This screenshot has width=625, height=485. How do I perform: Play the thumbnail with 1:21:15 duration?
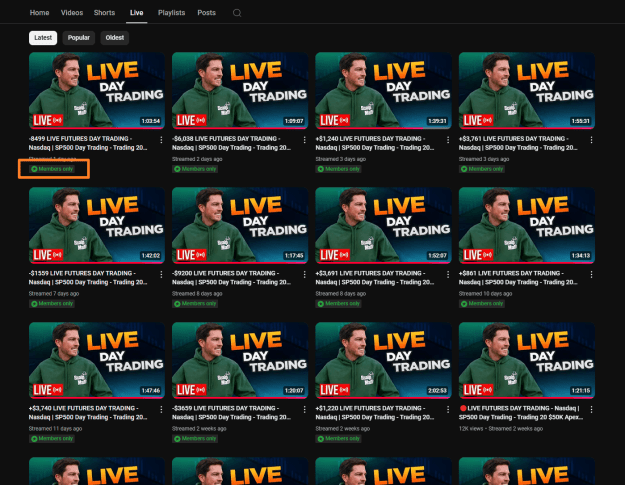coord(527,360)
